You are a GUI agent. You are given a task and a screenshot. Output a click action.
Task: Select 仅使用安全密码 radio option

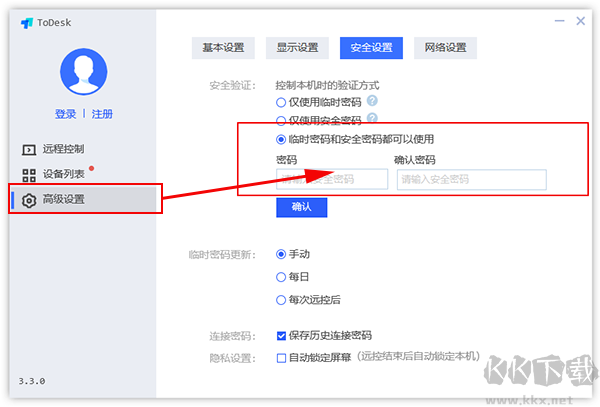pos(281,121)
